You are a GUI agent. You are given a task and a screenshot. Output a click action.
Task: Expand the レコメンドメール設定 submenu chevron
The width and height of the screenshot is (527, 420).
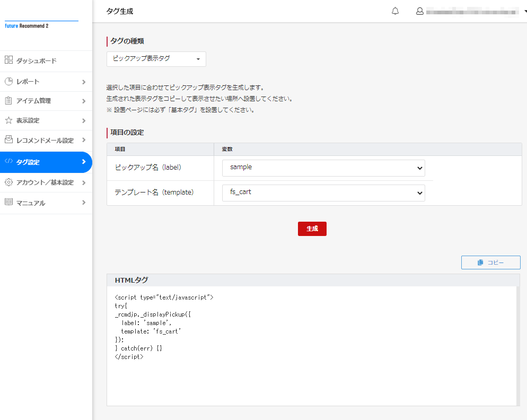(x=84, y=140)
